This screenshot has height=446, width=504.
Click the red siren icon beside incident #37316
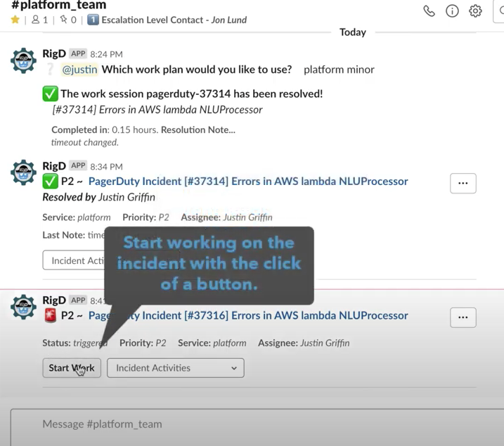pos(50,316)
